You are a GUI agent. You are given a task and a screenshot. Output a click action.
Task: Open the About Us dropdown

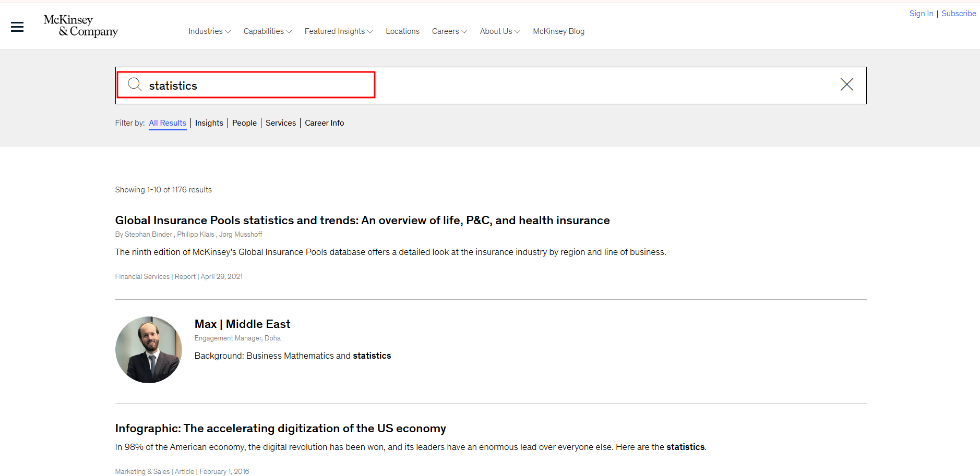pyautogui.click(x=499, y=31)
